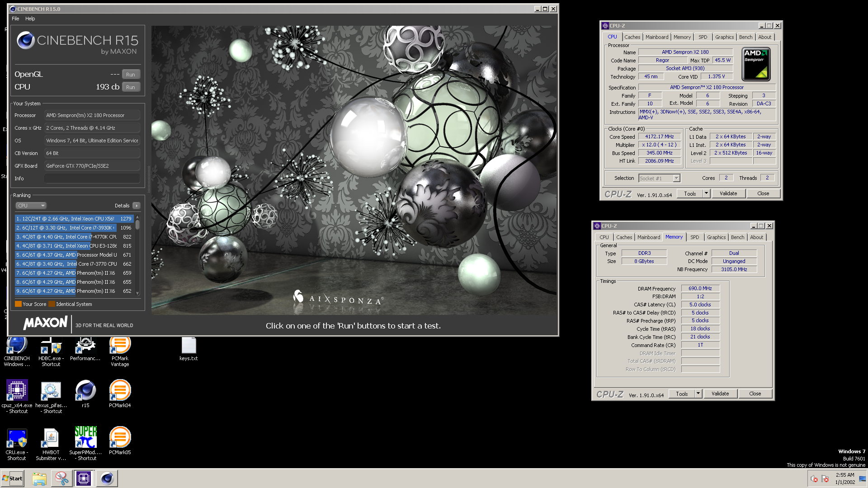Viewport: 868px width, 488px height.
Task: Switch to Caches tab in lower CPU-Z
Action: tap(624, 237)
